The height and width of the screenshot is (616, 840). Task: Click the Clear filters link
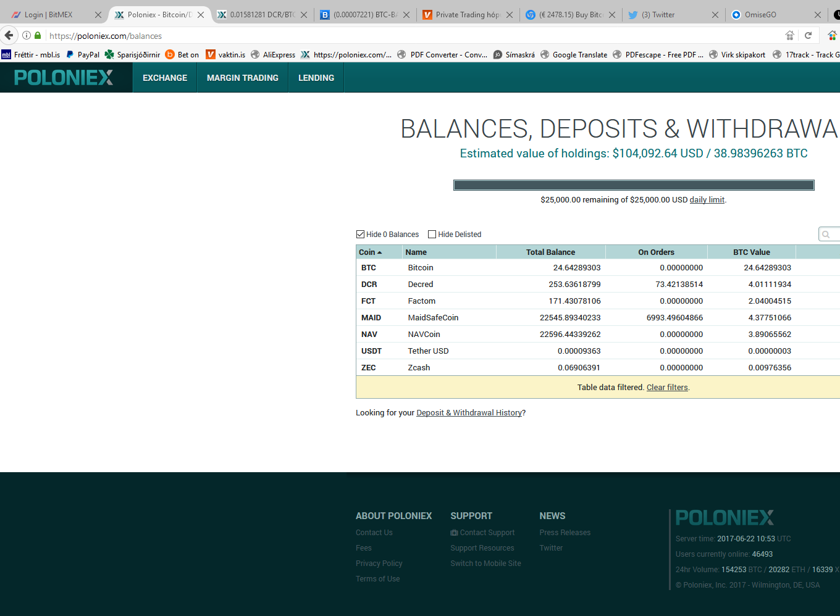(667, 388)
